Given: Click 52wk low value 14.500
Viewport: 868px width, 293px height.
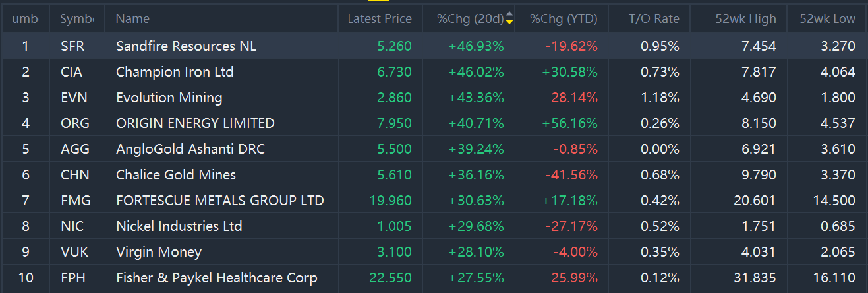Looking at the screenshot, I should 834,201.
